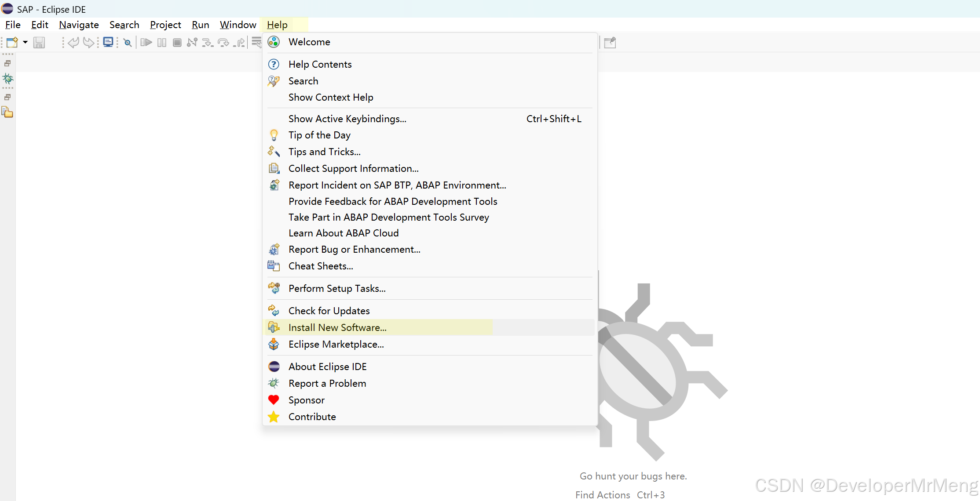Open the Debug view bug icon in sidebar
The image size is (980, 501).
point(7,79)
